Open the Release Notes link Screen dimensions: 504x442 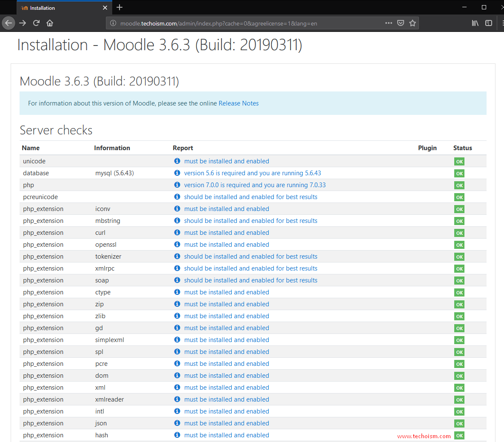[239, 103]
